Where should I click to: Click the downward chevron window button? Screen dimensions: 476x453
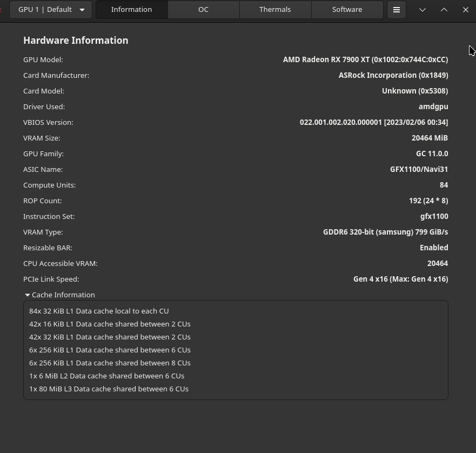point(423,10)
